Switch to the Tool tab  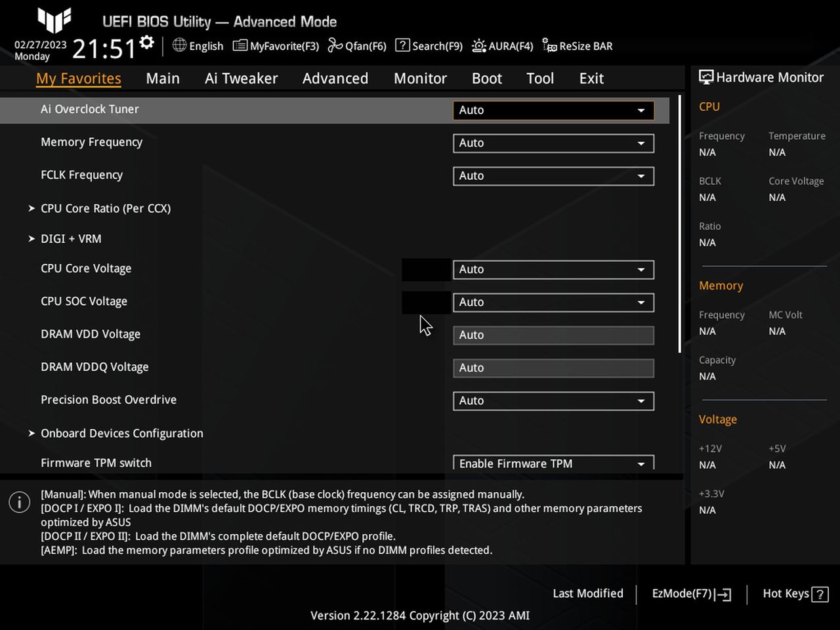point(540,79)
